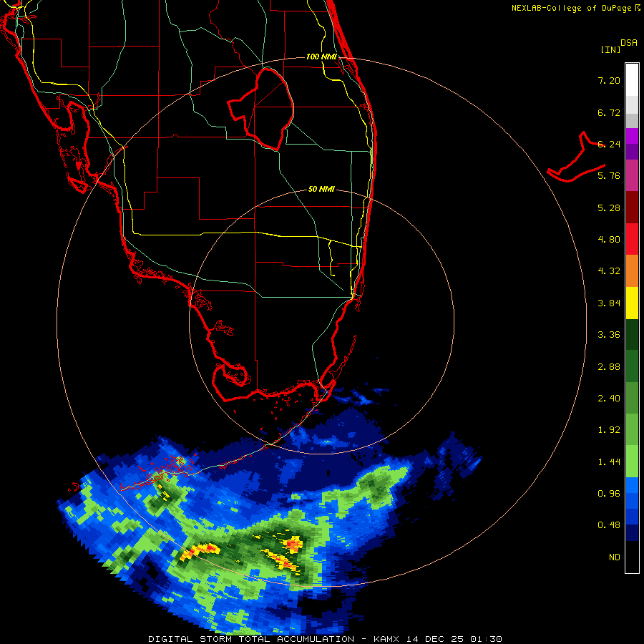Pick the bright red swatch beside 4.80

pyautogui.click(x=632, y=239)
